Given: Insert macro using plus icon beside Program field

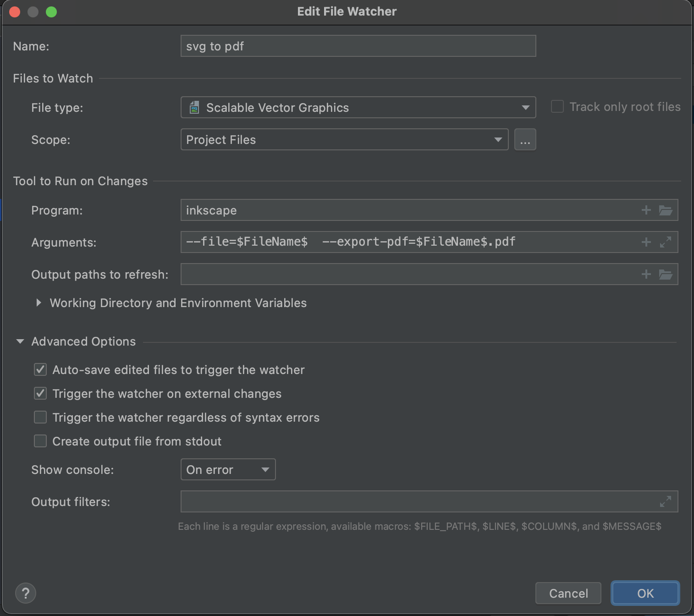Looking at the screenshot, I should point(646,210).
